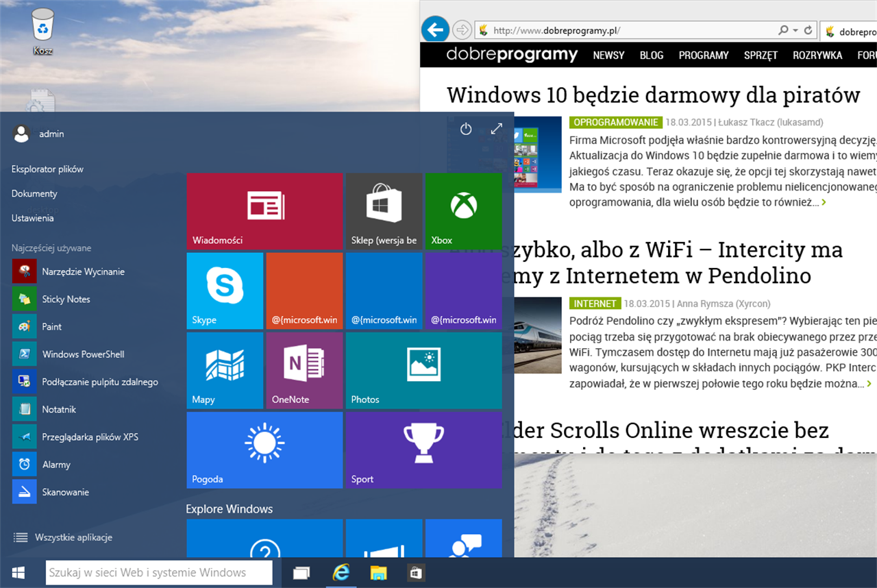Open Eksplorator plików in Start menu
The width and height of the screenshot is (877, 588).
pyautogui.click(x=47, y=169)
